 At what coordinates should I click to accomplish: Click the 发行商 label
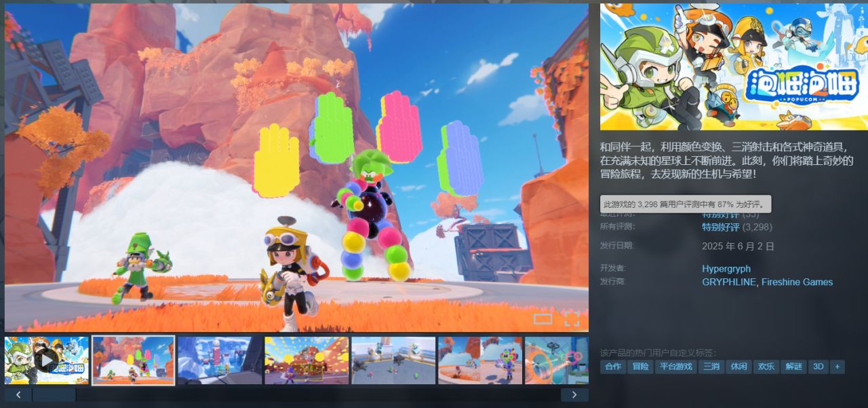tap(612, 282)
